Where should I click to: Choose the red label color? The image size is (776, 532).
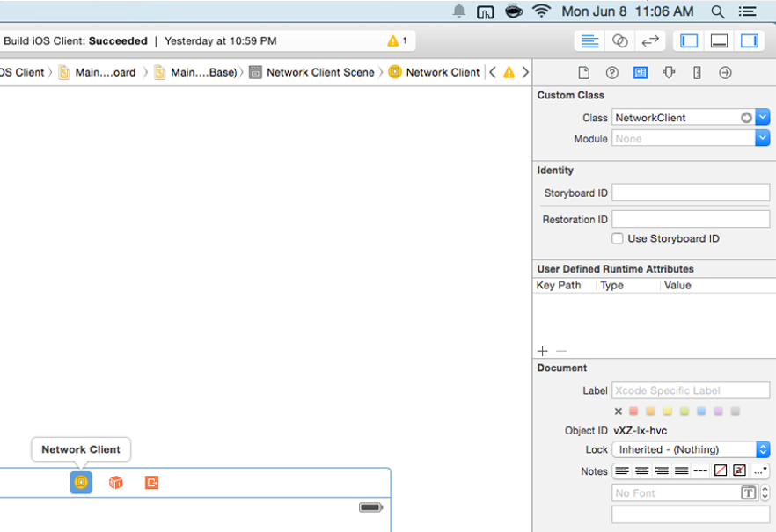(633, 411)
